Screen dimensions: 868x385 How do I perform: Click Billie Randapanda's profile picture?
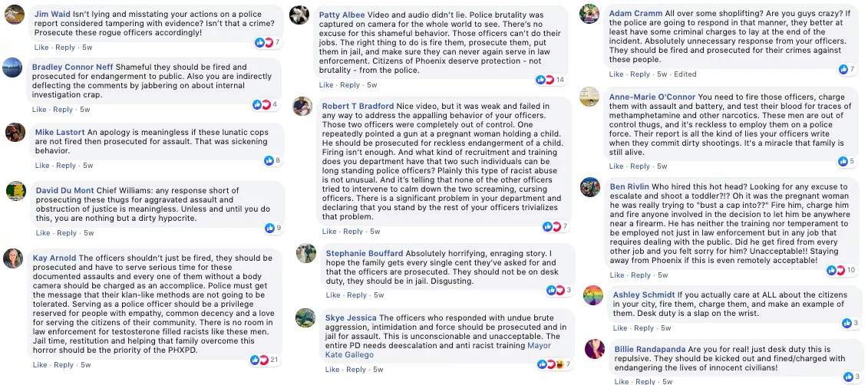pyautogui.click(x=594, y=349)
